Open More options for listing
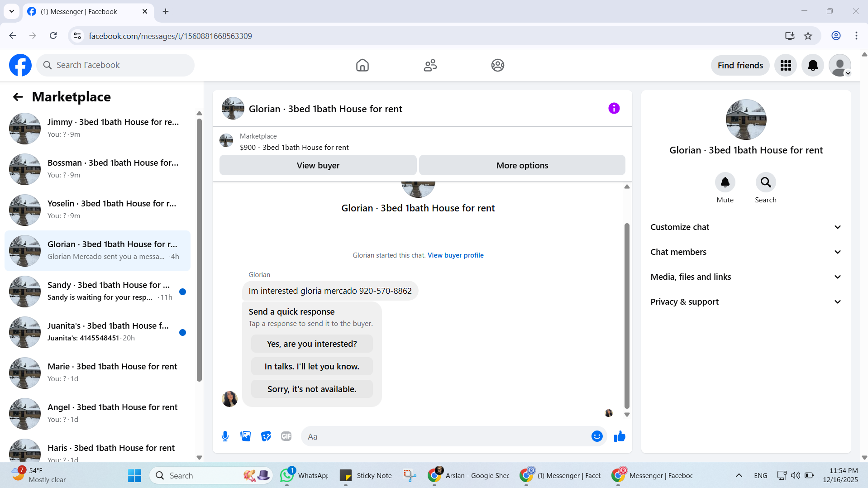This screenshot has width=868, height=488. click(x=522, y=165)
